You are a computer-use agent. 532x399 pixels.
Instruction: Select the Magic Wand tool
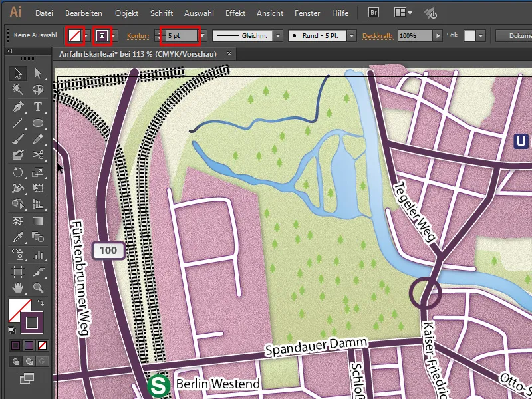[18, 90]
